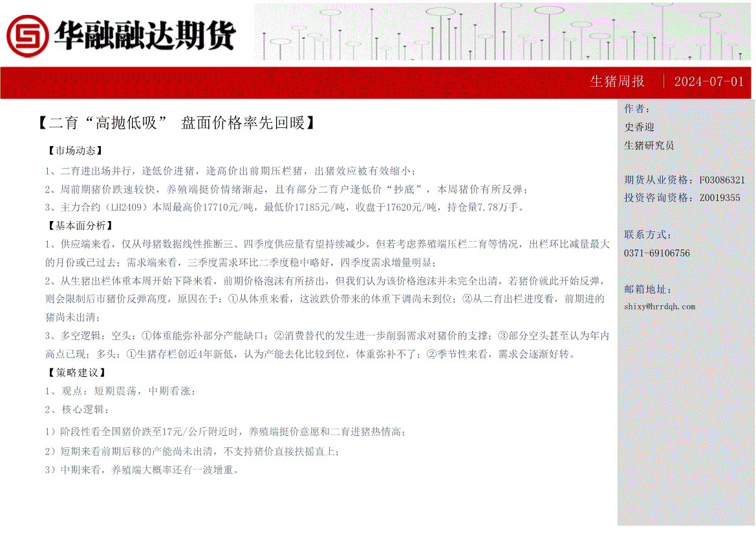
Task: Open the email address shixy@hrrdqh.com
Action: [x=660, y=306]
